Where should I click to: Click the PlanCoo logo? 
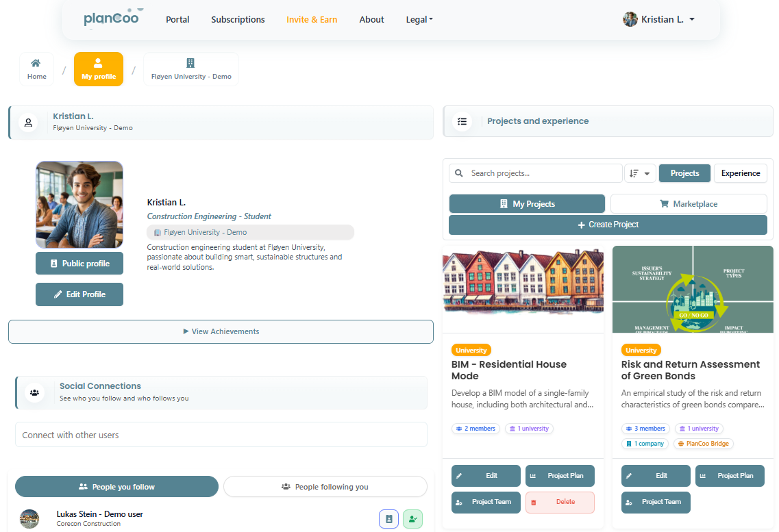click(x=111, y=19)
